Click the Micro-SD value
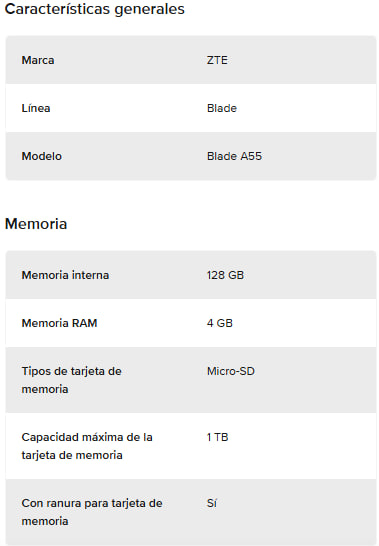This screenshot has height=546, width=379. [231, 371]
